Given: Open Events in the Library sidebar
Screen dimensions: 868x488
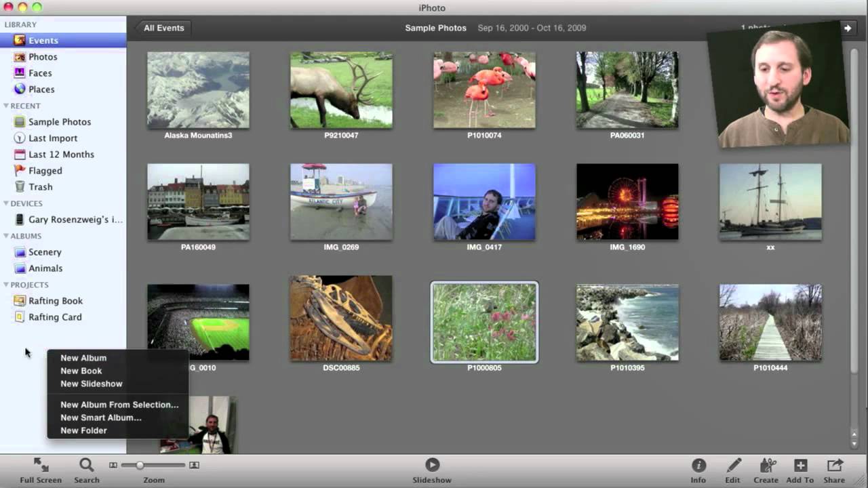Looking at the screenshot, I should [63, 41].
